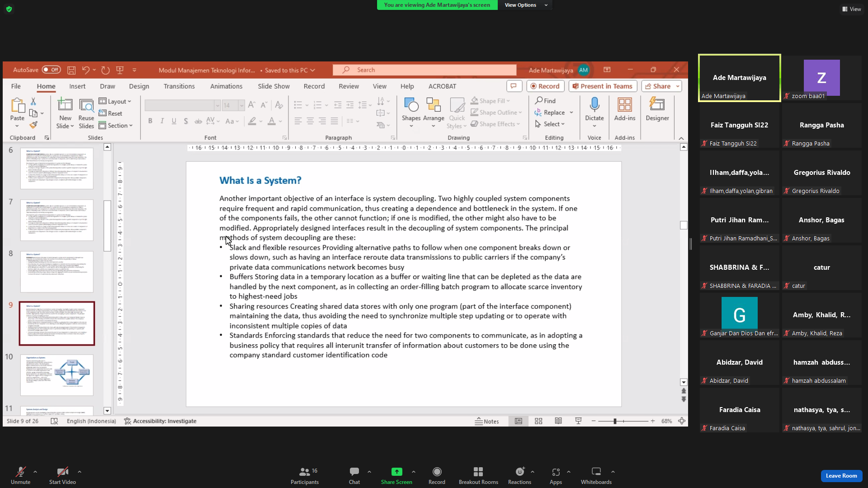868x488 pixels.
Task: Toggle Underline formatting
Action: (x=174, y=121)
